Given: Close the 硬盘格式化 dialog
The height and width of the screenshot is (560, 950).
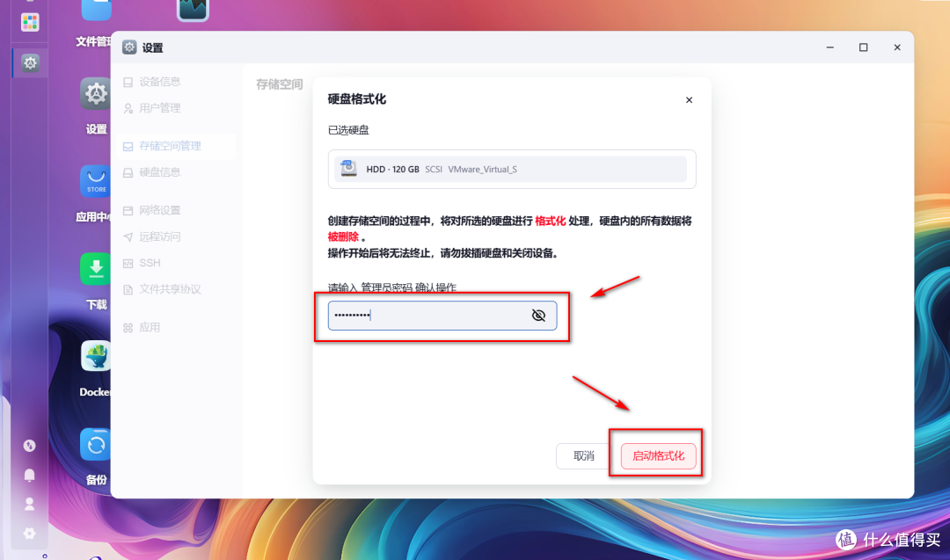Looking at the screenshot, I should click(689, 100).
